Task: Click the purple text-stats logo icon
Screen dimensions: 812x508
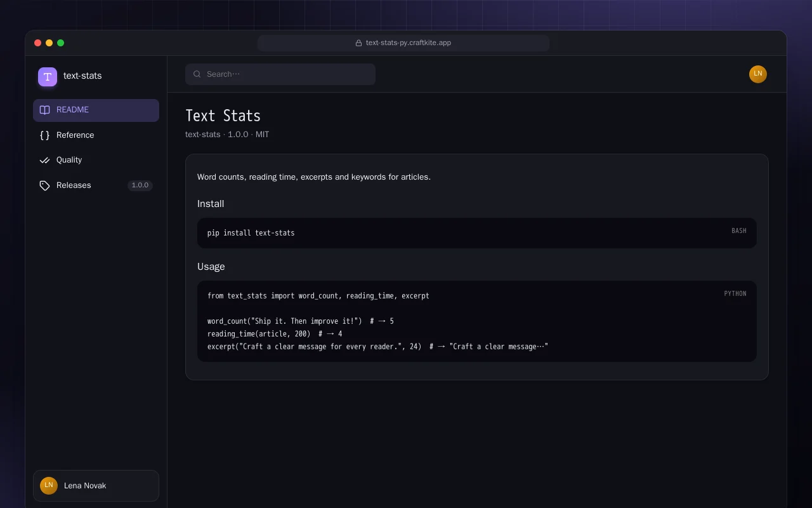Action: coord(48,77)
